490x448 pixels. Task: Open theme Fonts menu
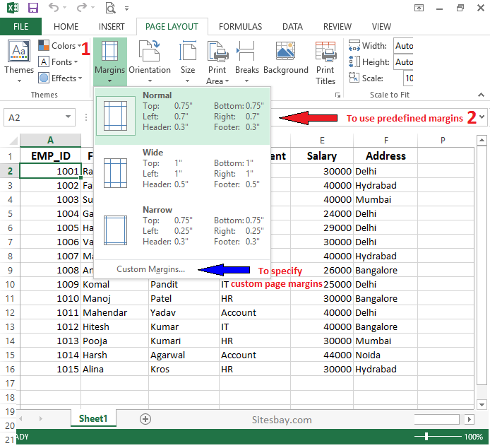click(58, 62)
